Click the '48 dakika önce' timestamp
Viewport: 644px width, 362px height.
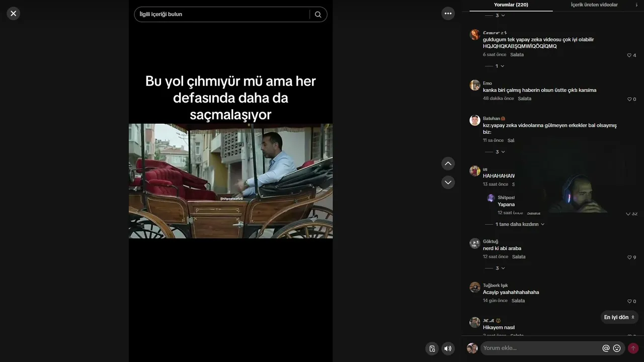pos(499,99)
